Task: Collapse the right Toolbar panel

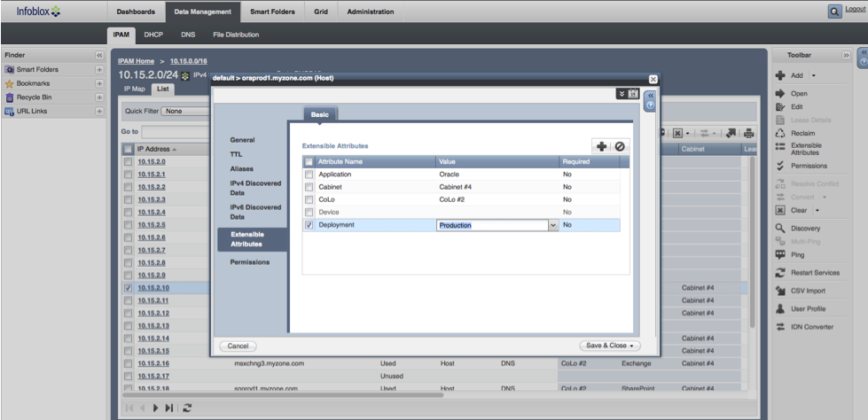Action: click(x=846, y=55)
